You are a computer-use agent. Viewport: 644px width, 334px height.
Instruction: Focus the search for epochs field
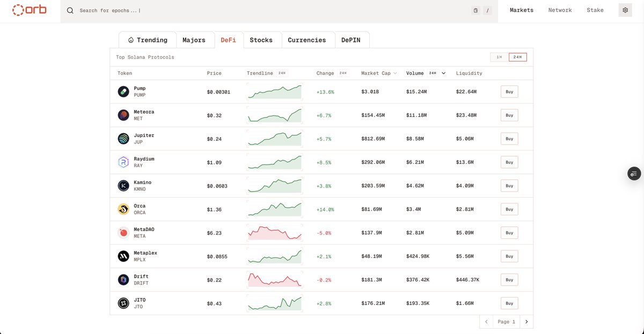pos(271,10)
